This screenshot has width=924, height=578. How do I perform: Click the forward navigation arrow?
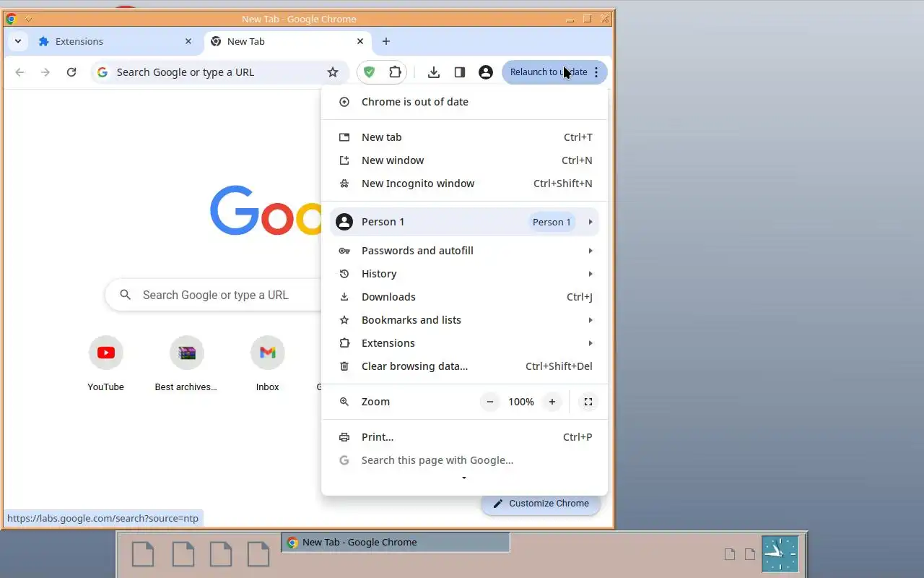click(45, 72)
